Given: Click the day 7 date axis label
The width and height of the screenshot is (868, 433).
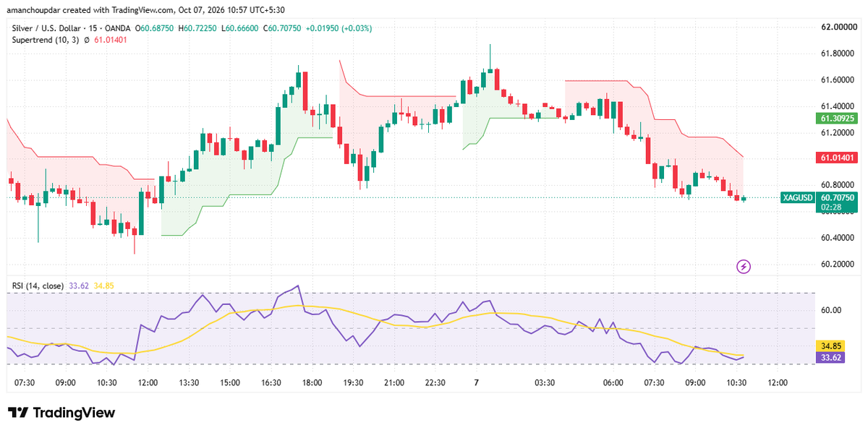Looking at the screenshot, I should [x=476, y=382].
